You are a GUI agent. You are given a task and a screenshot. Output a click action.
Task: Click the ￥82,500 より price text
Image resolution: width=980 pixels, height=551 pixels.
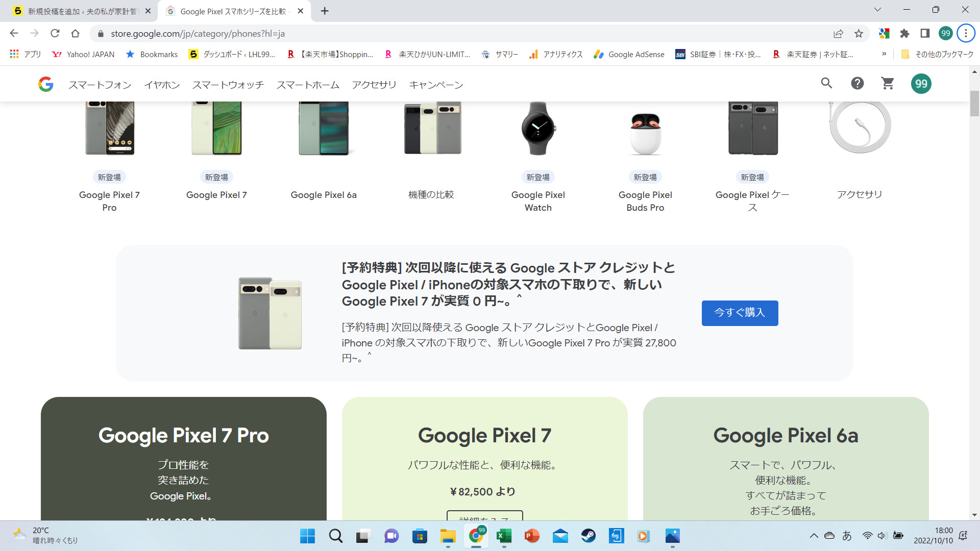[483, 491]
